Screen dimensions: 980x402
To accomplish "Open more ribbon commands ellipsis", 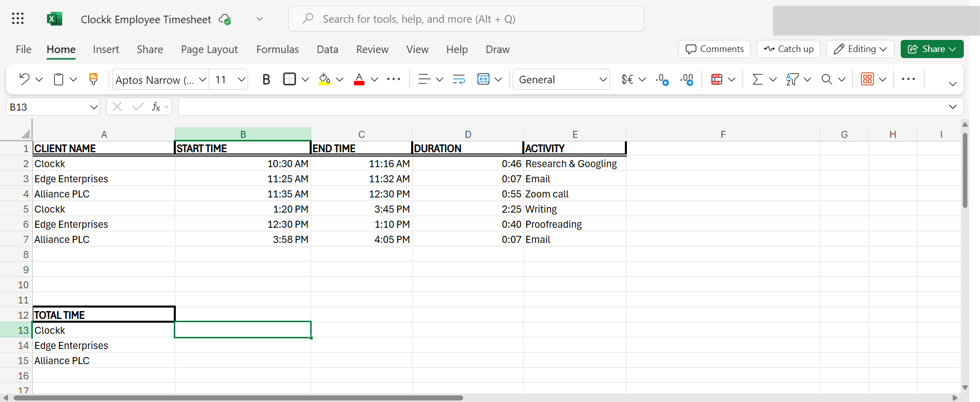I will point(908,79).
